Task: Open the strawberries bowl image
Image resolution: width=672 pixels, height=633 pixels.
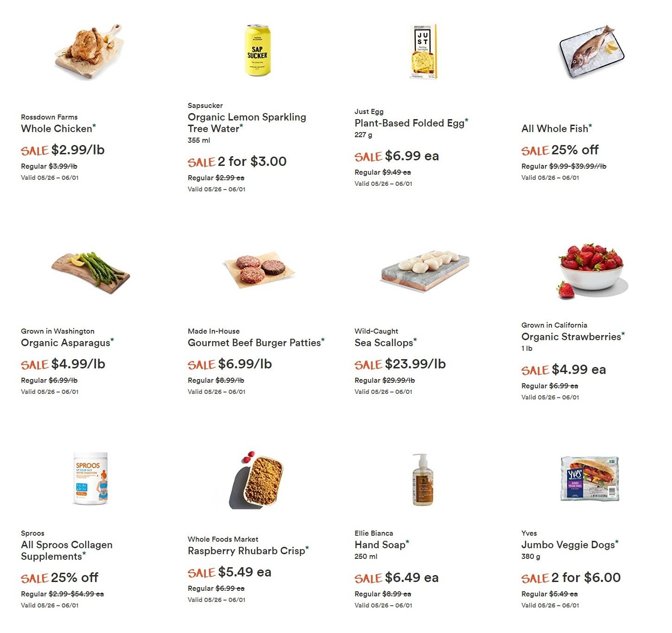Action: (592, 270)
